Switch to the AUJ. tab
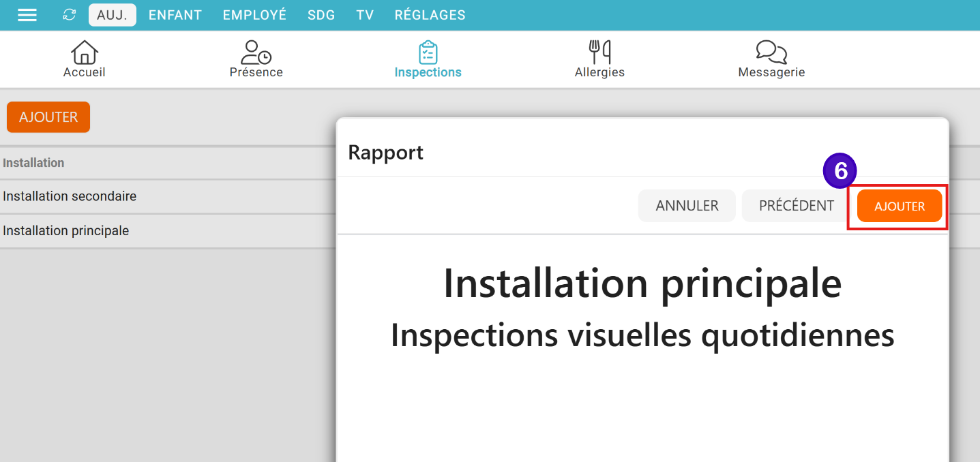The width and height of the screenshot is (980, 462). click(113, 15)
